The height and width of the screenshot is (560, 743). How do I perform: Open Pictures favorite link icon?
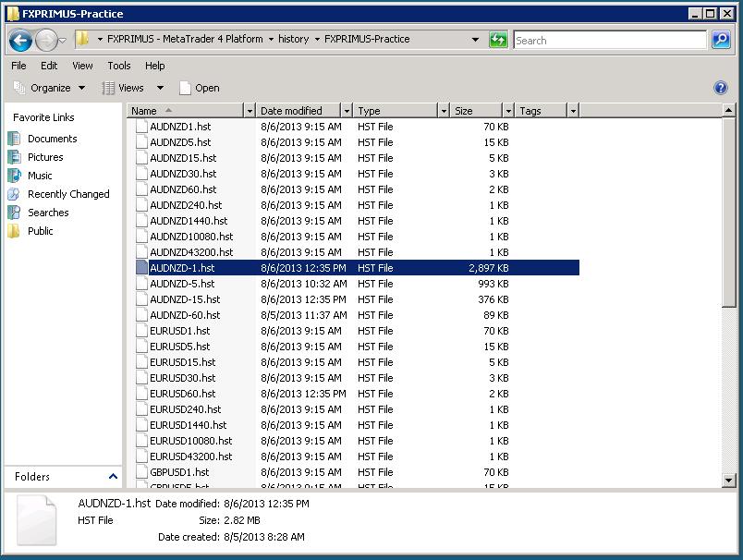coord(14,157)
